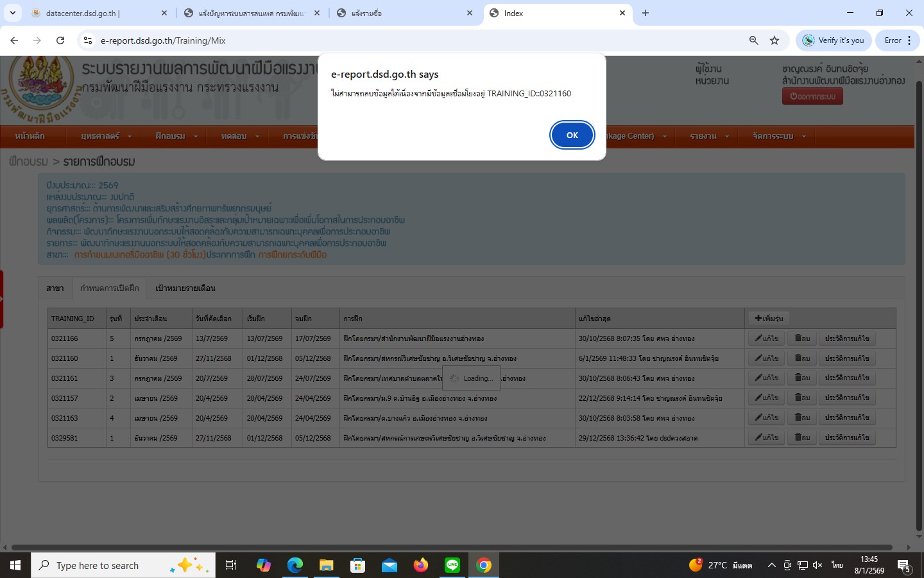Screen dimensions: 924x578
Task: Delete the training row 0321160
Action: click(x=801, y=358)
